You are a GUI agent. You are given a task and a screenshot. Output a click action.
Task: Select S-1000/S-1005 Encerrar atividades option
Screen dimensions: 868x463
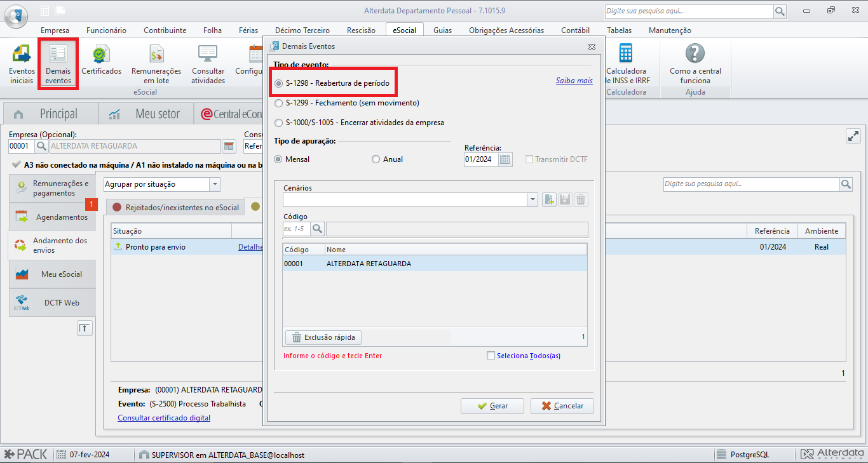pyautogui.click(x=359, y=123)
